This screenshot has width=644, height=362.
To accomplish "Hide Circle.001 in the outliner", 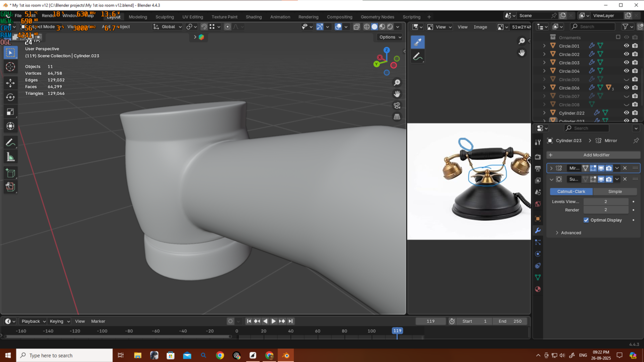I will click(x=626, y=46).
